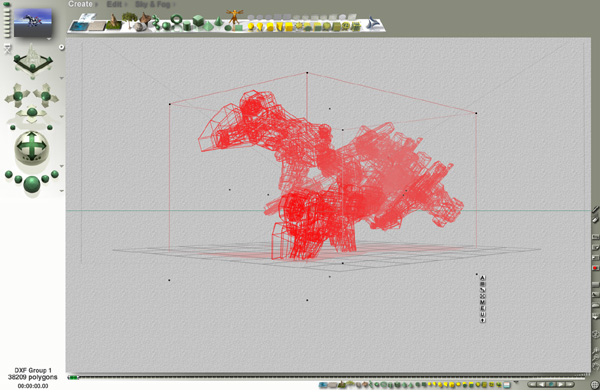
Task: Click the down-arrow land object button
Action: click(483, 320)
